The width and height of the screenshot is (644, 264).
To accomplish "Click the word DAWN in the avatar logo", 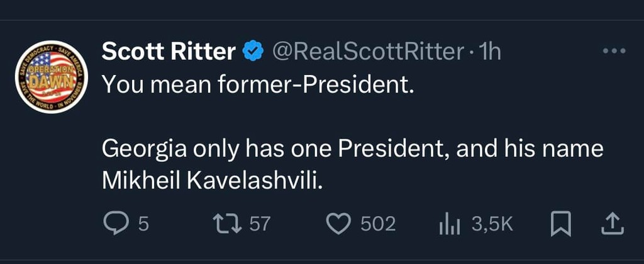I will pyautogui.click(x=52, y=82).
